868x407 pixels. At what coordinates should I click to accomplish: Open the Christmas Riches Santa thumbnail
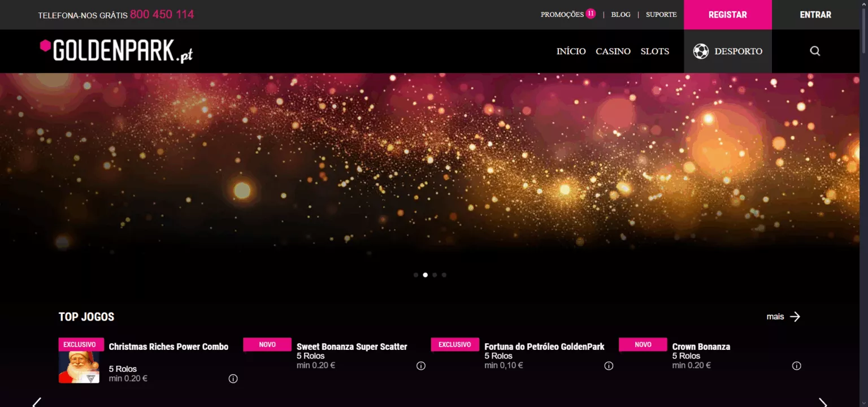tap(79, 367)
